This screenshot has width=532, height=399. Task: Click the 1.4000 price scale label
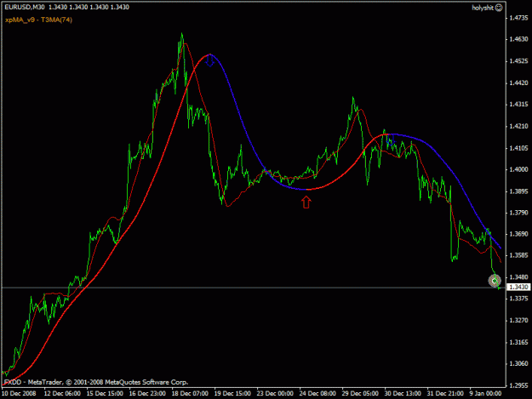(x=518, y=169)
